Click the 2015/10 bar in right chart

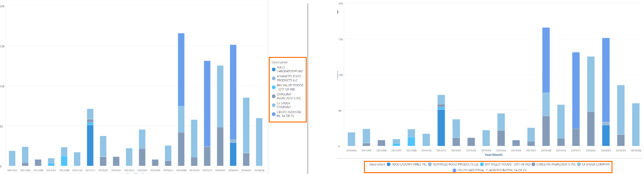point(561,125)
